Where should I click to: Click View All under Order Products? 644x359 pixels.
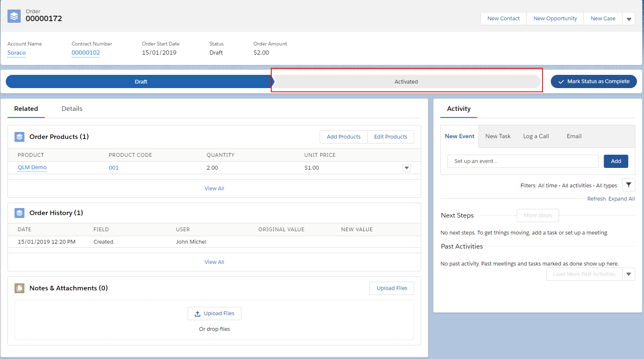214,188
